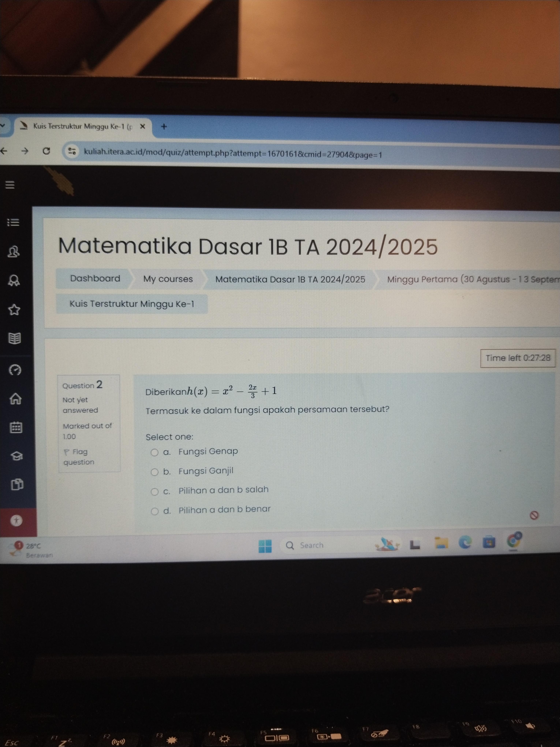
Task: Click the Time left timer box
Action: (x=518, y=358)
